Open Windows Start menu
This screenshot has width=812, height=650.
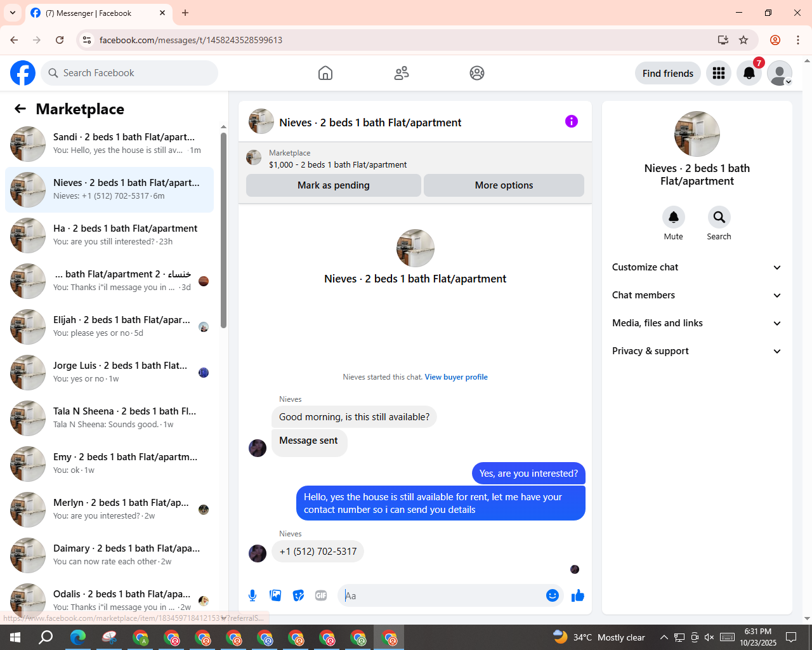tap(15, 637)
